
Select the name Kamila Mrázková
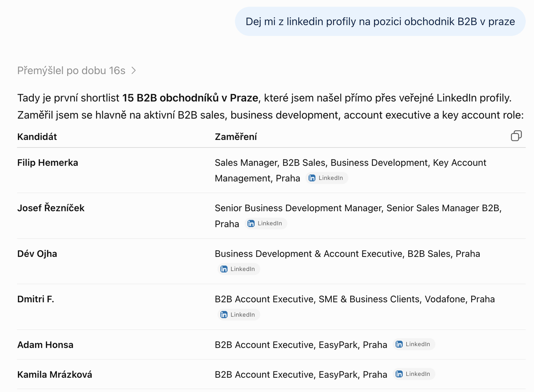coord(55,375)
